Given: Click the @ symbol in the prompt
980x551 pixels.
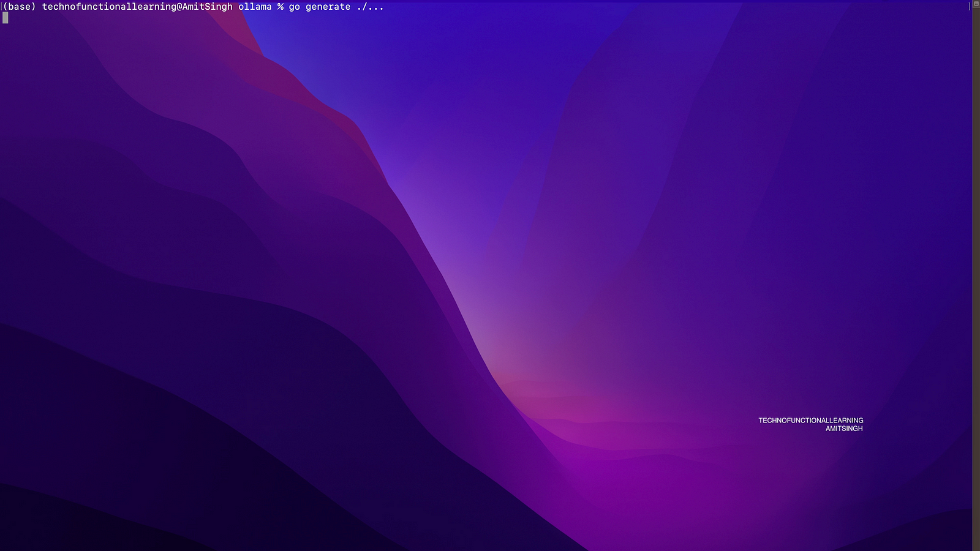Looking at the screenshot, I should [x=179, y=7].
